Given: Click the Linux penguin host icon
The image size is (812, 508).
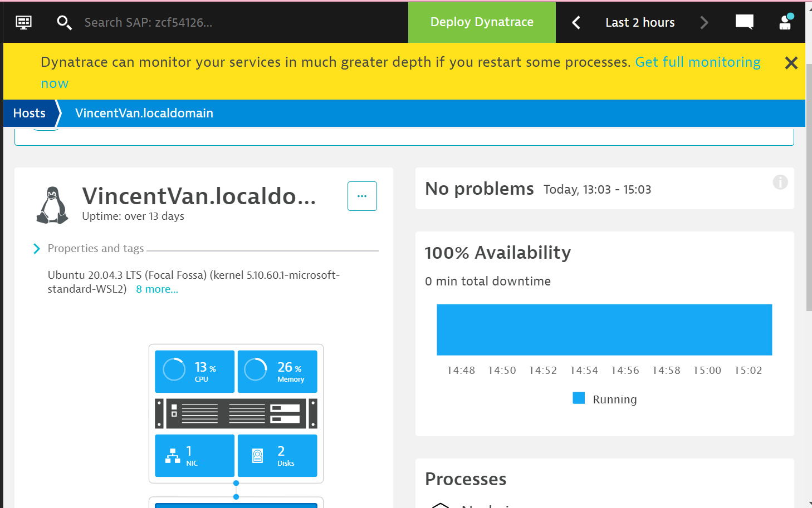Looking at the screenshot, I should pyautogui.click(x=52, y=205).
